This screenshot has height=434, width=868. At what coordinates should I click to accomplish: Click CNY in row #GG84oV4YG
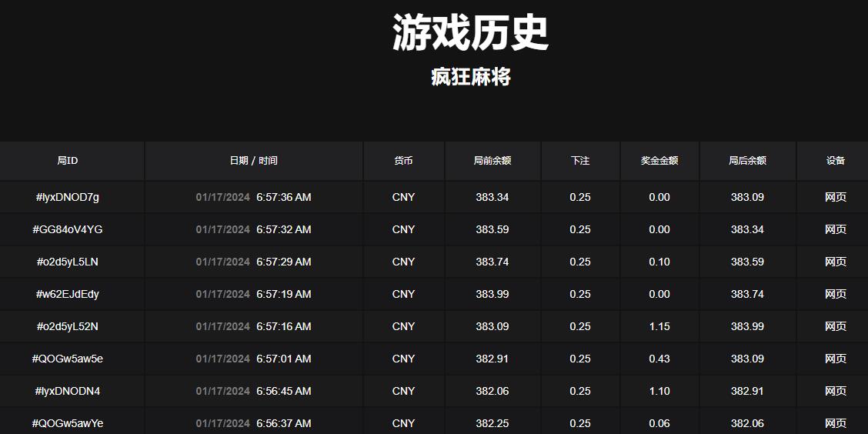(x=403, y=229)
